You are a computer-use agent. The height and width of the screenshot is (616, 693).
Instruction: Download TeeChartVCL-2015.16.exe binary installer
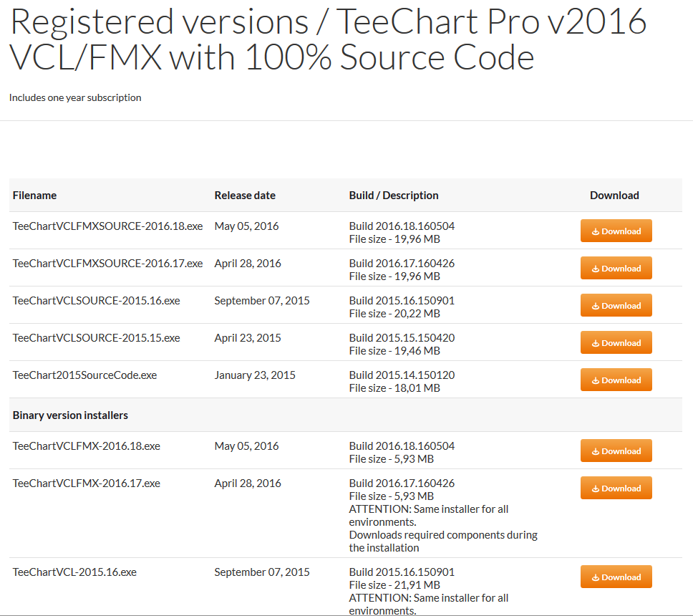(616, 577)
